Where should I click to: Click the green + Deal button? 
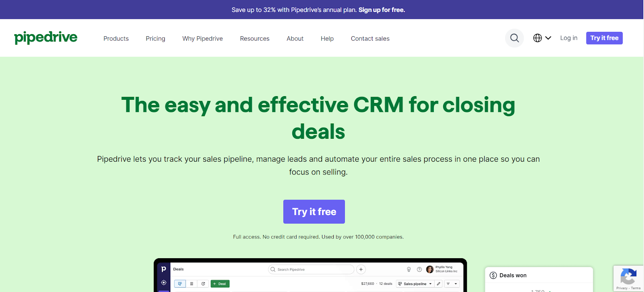tap(220, 284)
